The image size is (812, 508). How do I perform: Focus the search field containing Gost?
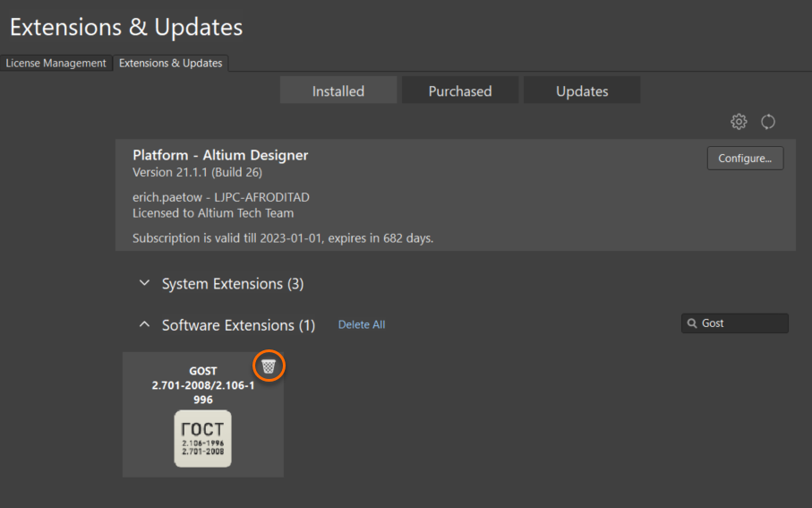[741, 323]
